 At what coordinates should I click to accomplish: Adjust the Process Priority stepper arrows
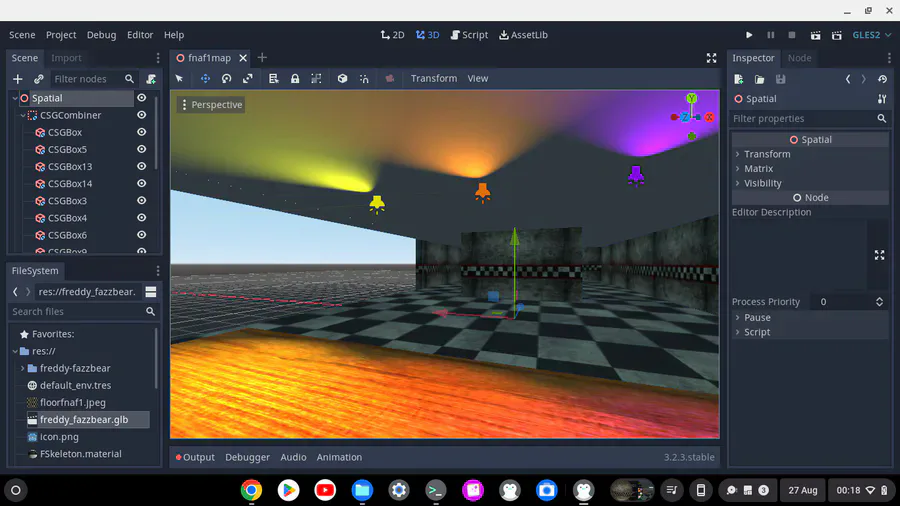pyautogui.click(x=879, y=302)
